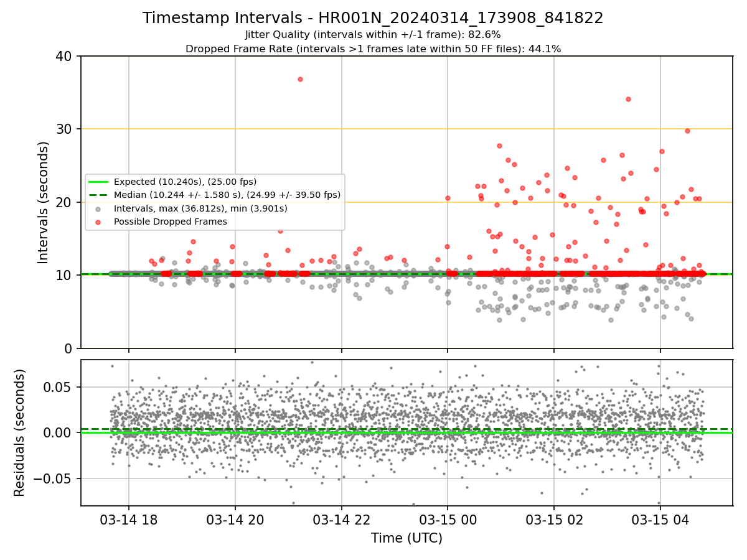Click the 03-14 20 x-axis tick label
Screen dimensions: 747x560
[x=235, y=520]
